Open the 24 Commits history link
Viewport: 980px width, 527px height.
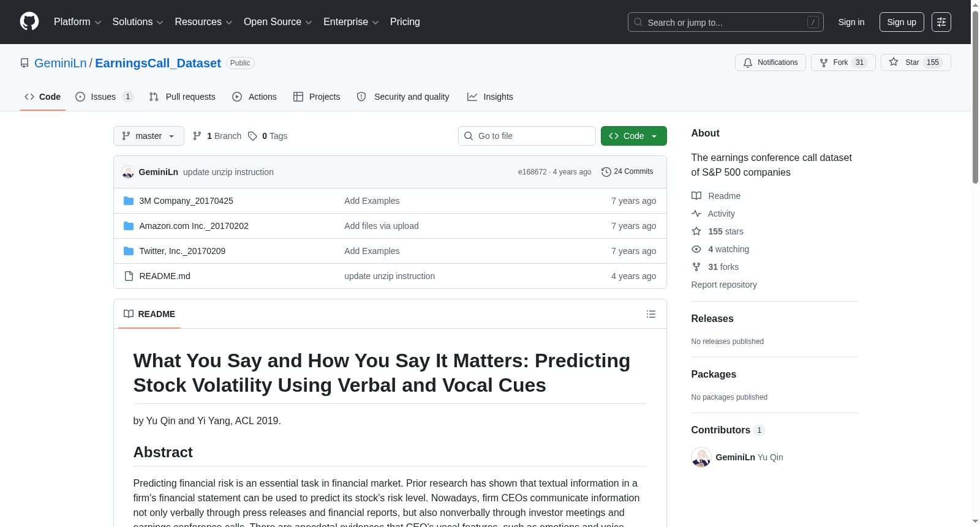click(628, 172)
